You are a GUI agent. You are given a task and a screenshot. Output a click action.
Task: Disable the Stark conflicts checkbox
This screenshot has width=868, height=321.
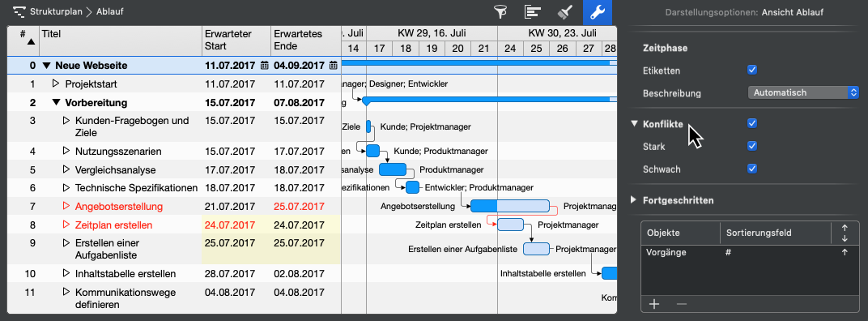point(751,146)
